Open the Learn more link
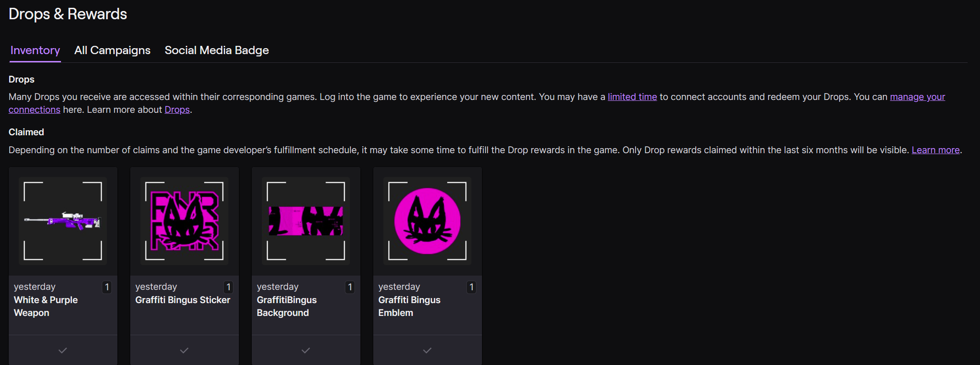This screenshot has height=365, width=980. pos(936,150)
